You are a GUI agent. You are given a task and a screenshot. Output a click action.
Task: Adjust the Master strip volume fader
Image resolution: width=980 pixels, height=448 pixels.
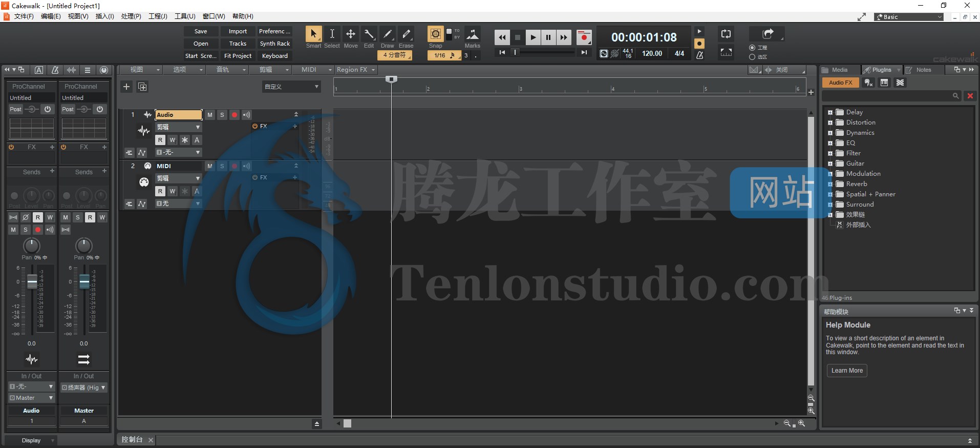[x=84, y=281]
